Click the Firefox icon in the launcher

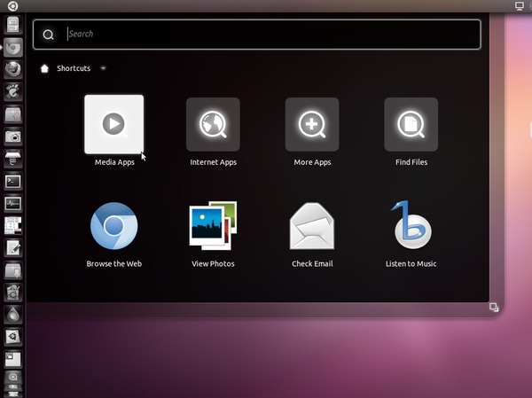click(12, 69)
